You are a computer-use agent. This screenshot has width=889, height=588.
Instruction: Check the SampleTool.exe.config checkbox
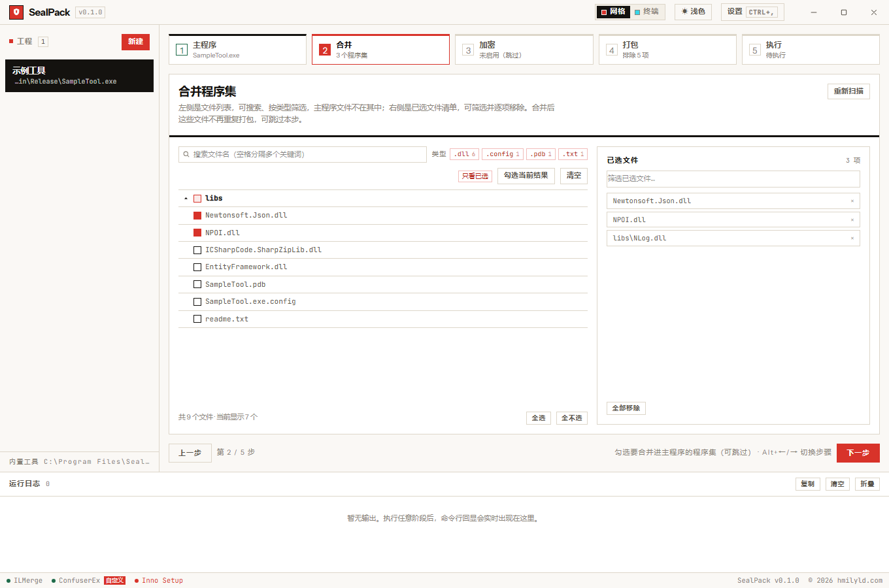197,302
